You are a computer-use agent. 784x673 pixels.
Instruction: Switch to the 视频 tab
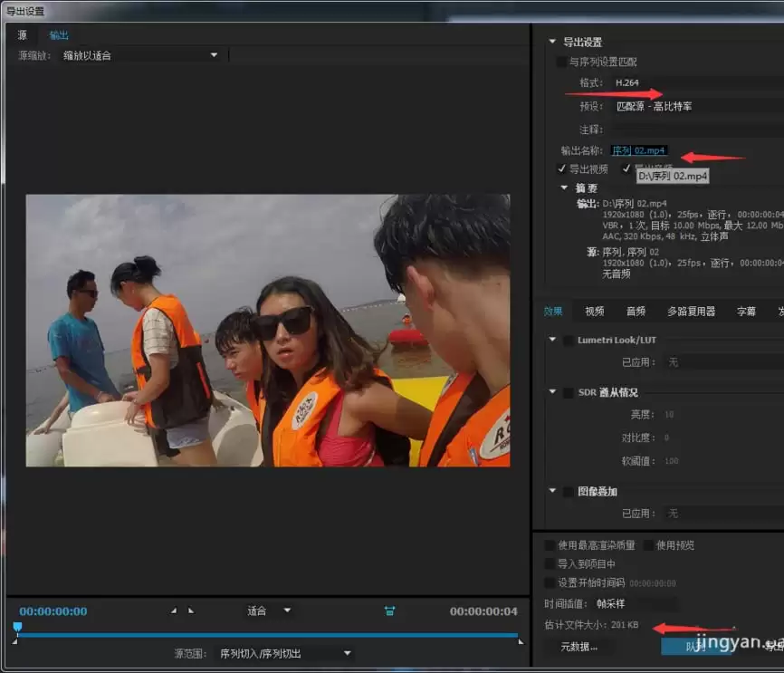pyautogui.click(x=594, y=312)
